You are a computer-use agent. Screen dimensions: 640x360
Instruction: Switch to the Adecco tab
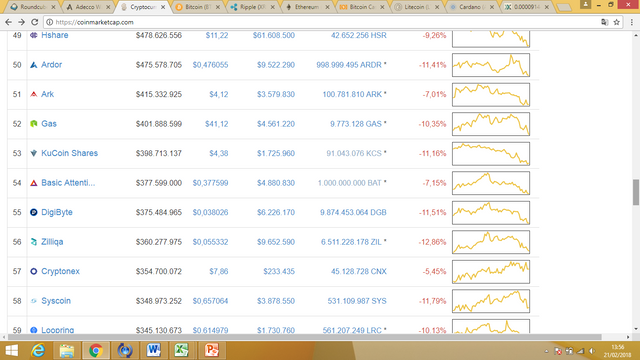(x=88, y=7)
